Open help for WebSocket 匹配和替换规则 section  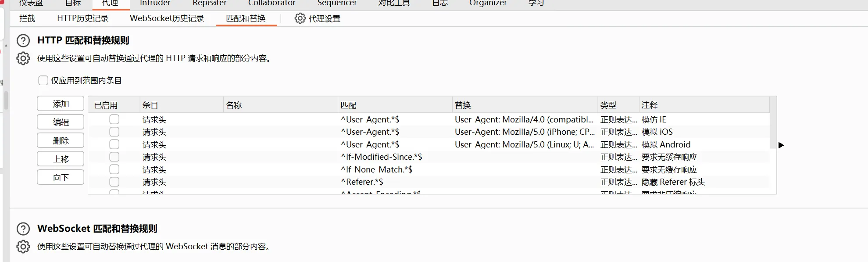tap(23, 229)
